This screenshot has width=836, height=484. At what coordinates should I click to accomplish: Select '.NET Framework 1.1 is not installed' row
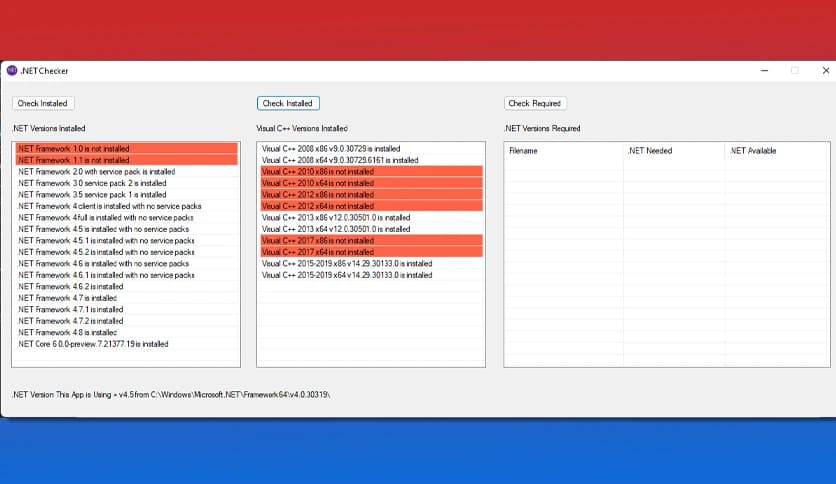[x=126, y=160]
